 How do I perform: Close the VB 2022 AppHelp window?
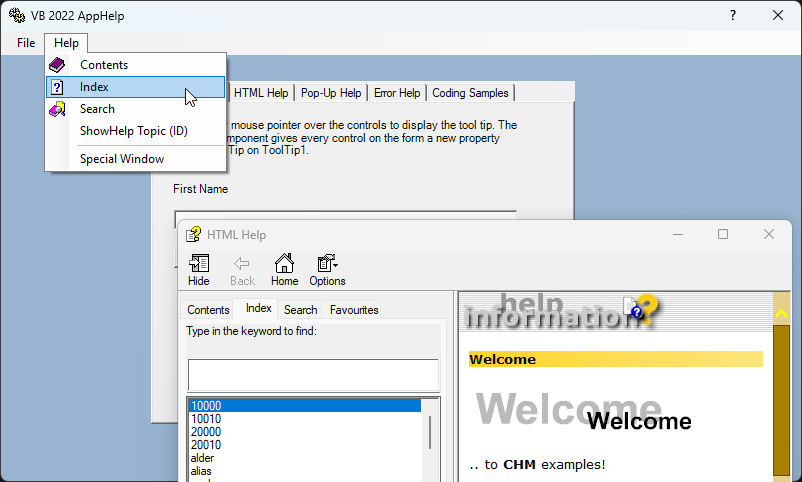pos(778,15)
